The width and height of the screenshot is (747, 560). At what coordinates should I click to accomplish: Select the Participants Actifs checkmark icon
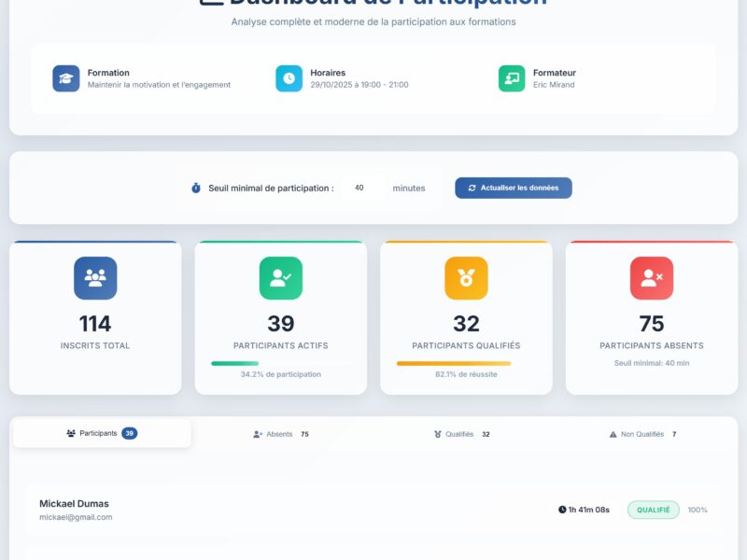coord(279,278)
